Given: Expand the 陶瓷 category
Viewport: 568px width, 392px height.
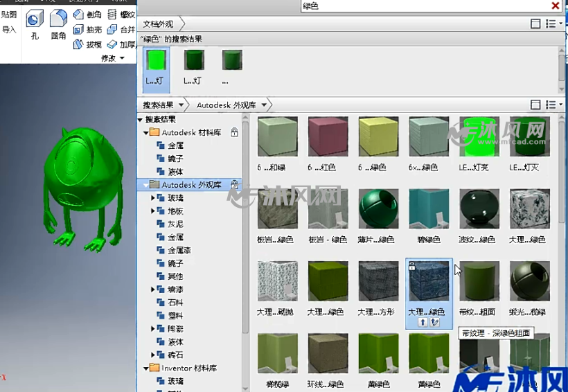Looking at the screenshot, I should [153, 328].
